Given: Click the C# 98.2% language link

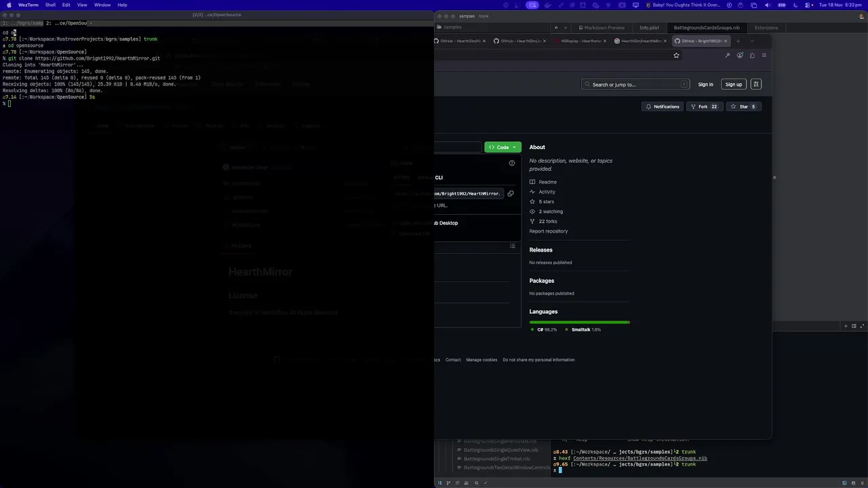Looking at the screenshot, I should 544,329.
